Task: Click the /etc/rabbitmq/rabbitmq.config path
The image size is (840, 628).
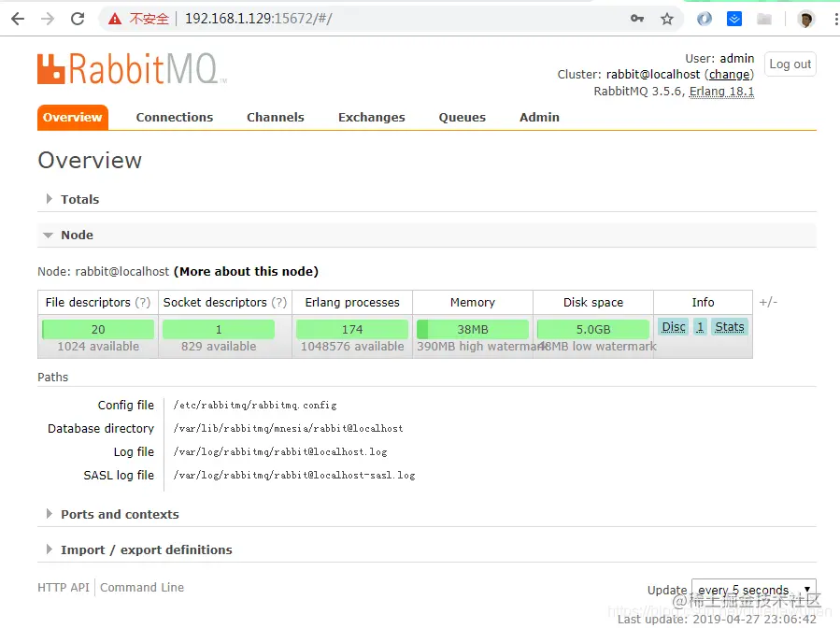Action: tap(255, 406)
